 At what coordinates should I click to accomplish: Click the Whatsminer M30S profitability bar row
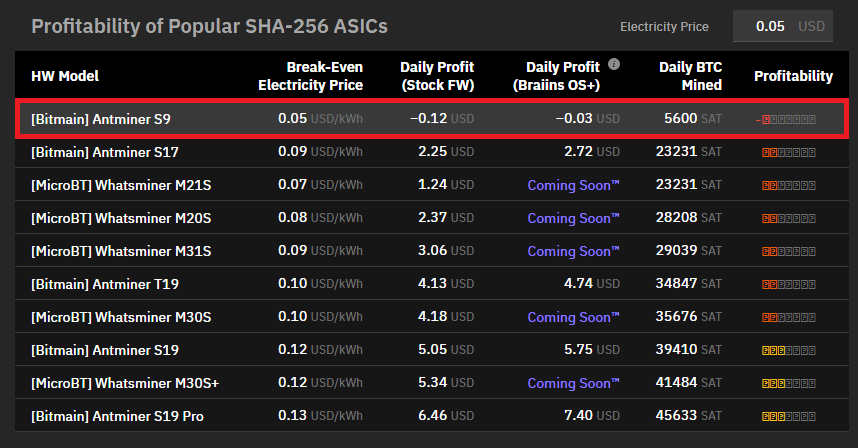coord(789,317)
